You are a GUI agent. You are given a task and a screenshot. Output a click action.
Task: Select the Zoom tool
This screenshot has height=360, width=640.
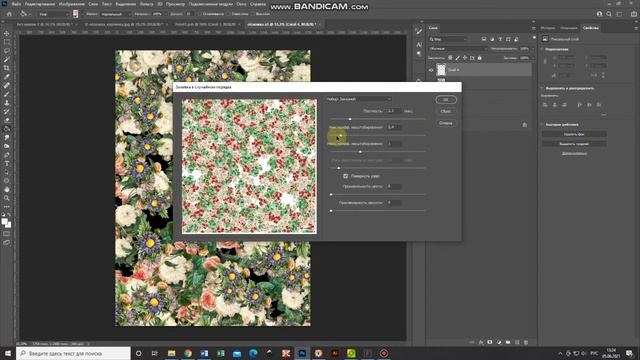[x=7, y=198]
